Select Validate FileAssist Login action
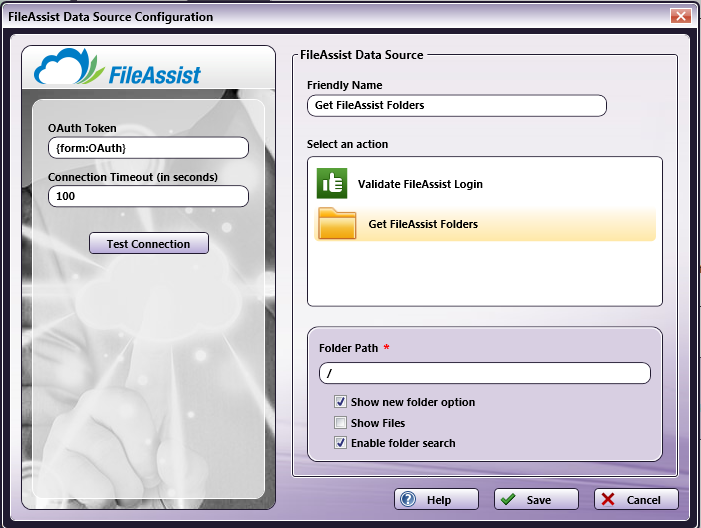 point(485,184)
